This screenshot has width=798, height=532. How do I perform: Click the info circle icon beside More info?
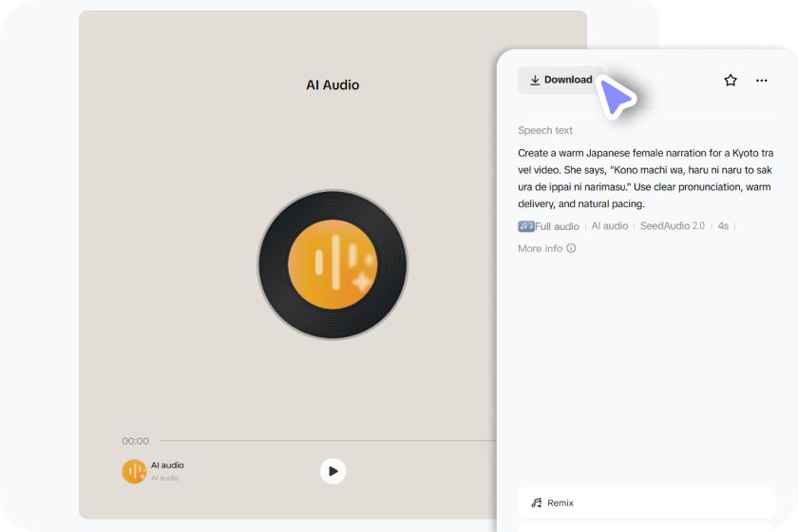click(571, 248)
